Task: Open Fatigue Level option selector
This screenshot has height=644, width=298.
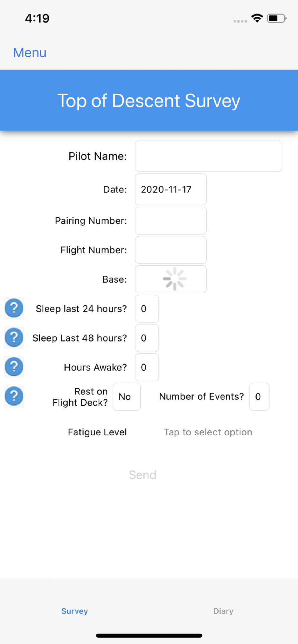Action: [x=208, y=432]
